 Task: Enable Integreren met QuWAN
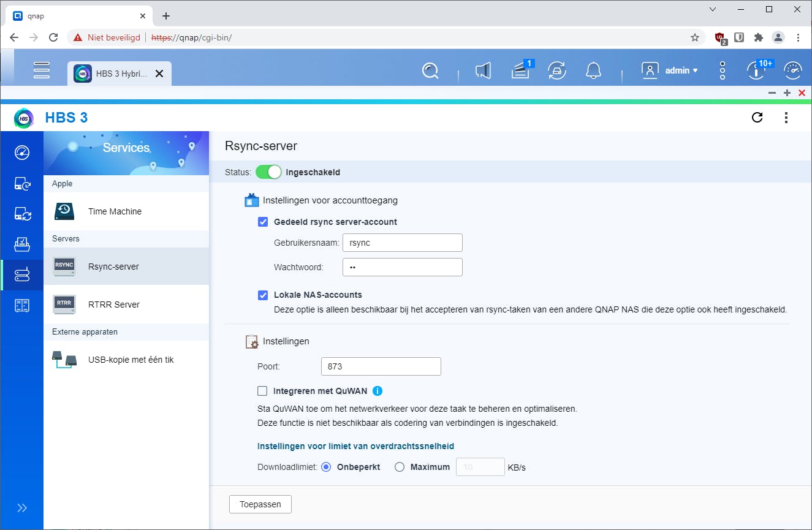coord(262,390)
